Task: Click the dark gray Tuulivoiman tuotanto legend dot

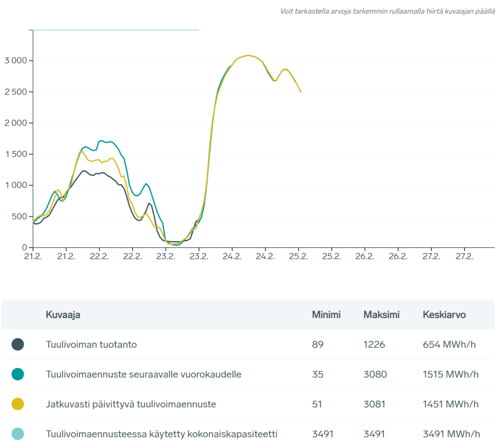Action: (x=17, y=344)
